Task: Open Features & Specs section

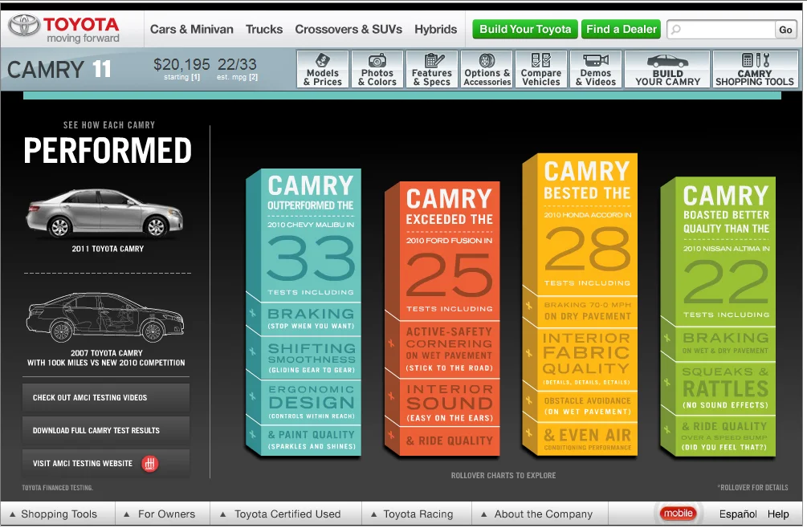Action: click(x=432, y=69)
